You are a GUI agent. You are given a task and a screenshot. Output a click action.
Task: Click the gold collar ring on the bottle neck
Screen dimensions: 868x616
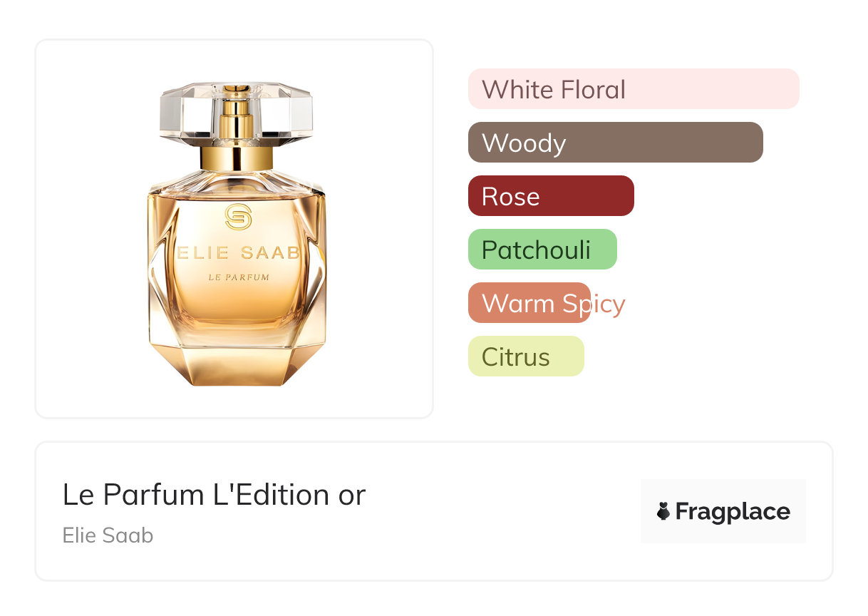(x=237, y=158)
